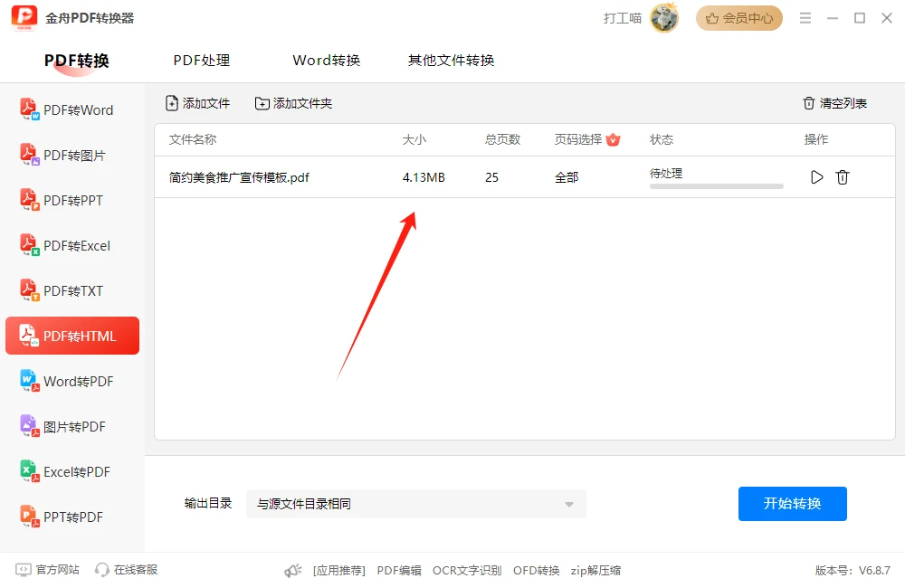This screenshot has height=588, width=905.
Task: Choose 图片转PDF in sidebar
Action: pos(72,426)
